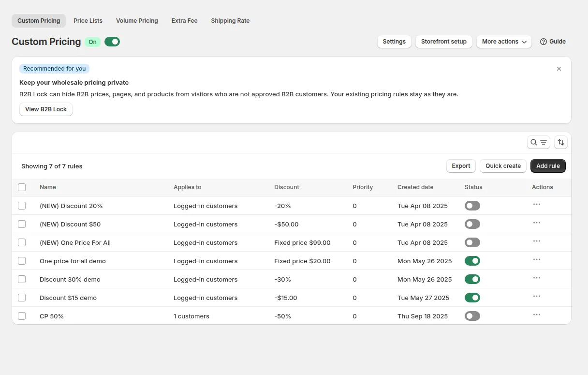The width and height of the screenshot is (588, 375).
Task: Click the Fixed price $20.00 discount cell
Action: point(302,261)
